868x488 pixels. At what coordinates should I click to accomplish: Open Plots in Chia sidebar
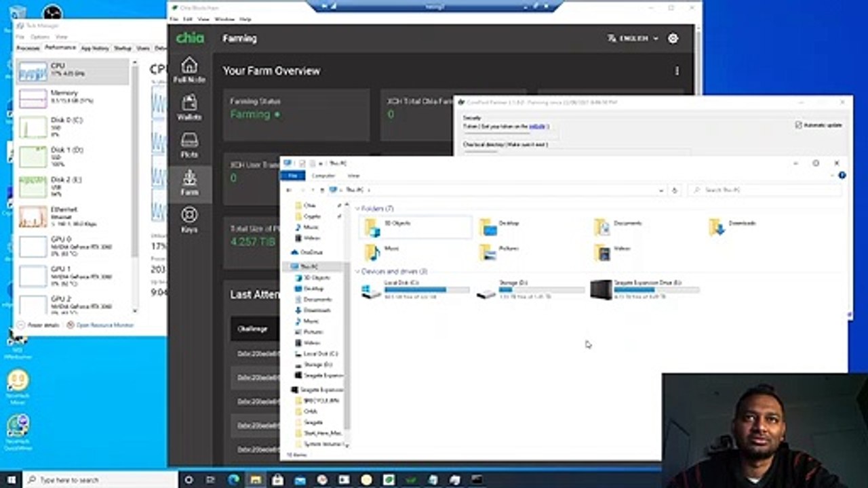click(x=189, y=145)
